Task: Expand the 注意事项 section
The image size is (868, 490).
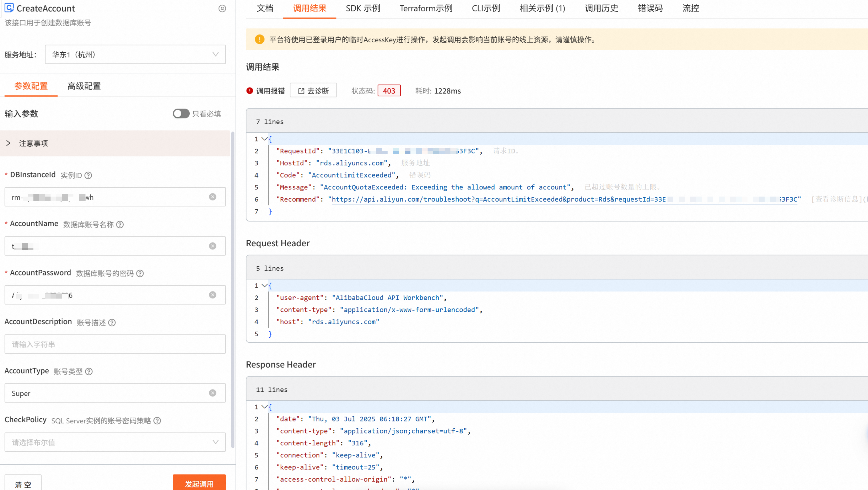Action: [x=115, y=143]
